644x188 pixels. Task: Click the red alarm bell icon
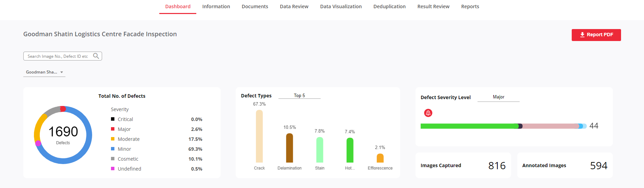coord(428,113)
